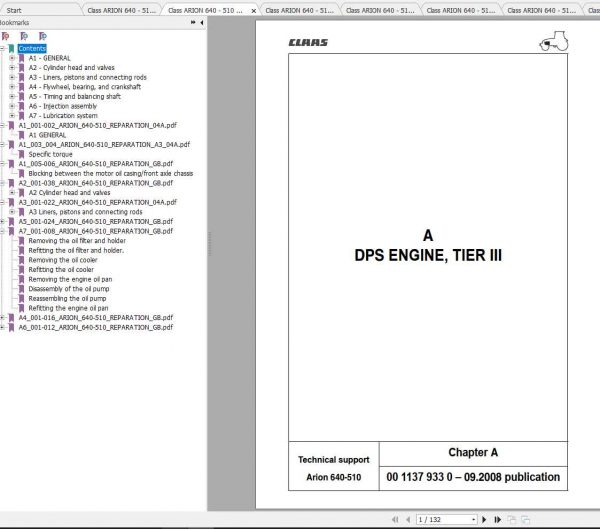Go to the first page
The width and height of the screenshot is (600, 529).
pyautogui.click(x=395, y=519)
